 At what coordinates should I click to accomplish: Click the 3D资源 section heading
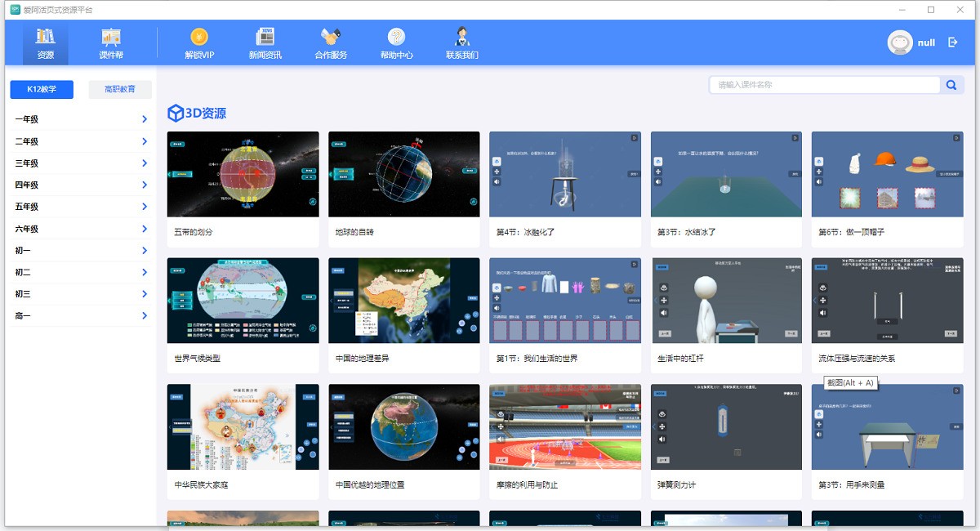pos(207,113)
